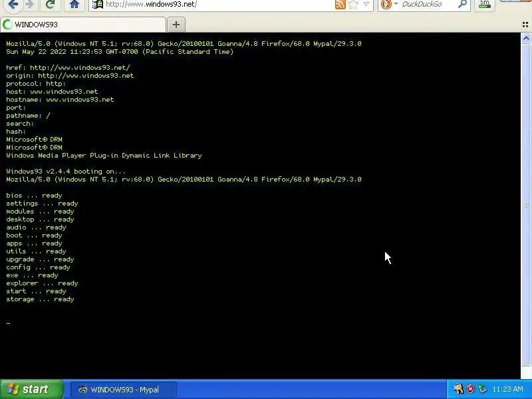Select the WINDOWS93 browser tab

[83, 25]
